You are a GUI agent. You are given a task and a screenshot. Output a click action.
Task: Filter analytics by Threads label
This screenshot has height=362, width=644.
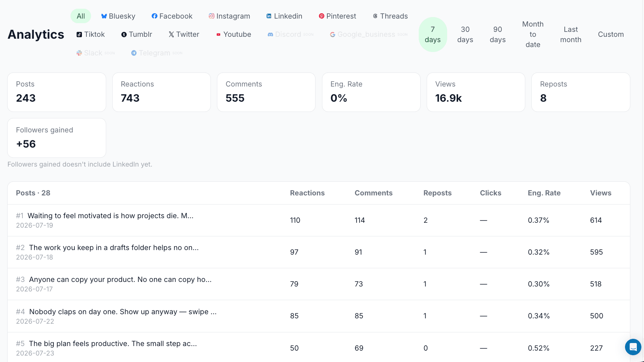(394, 16)
